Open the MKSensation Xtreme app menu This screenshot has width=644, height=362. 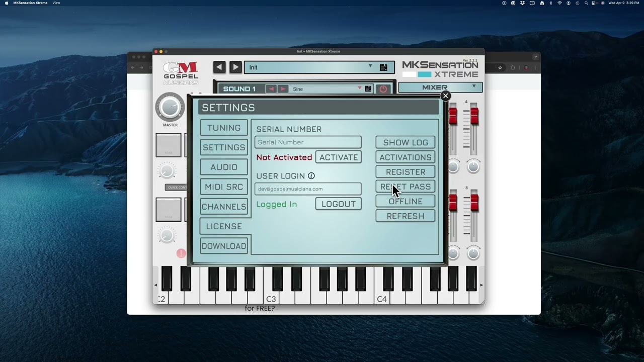click(30, 3)
